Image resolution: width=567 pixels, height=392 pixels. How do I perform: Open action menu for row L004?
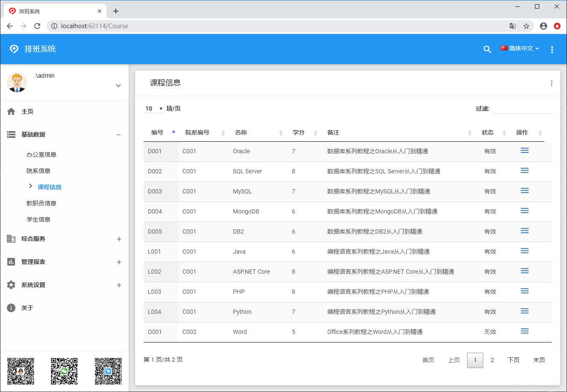pyautogui.click(x=525, y=311)
